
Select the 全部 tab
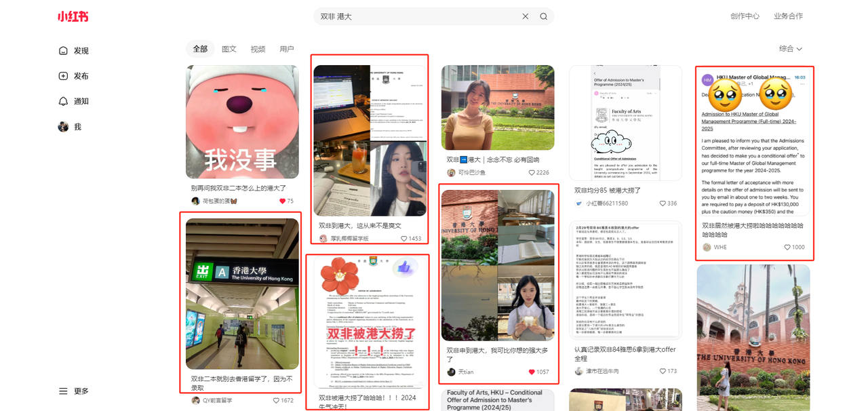click(200, 49)
